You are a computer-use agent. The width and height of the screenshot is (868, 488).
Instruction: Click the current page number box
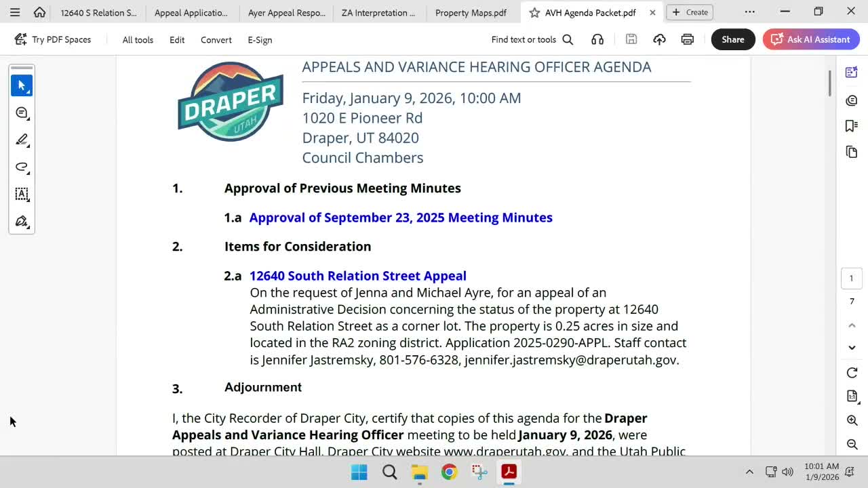click(x=852, y=278)
